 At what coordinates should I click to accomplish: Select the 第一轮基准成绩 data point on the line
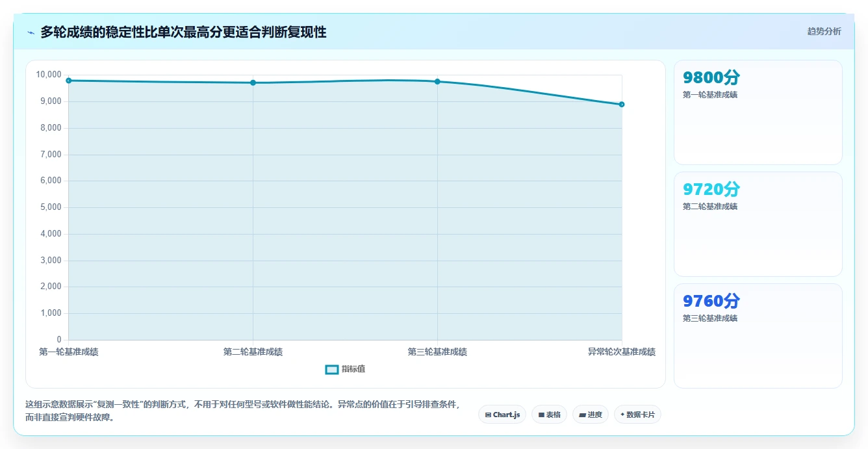pos(68,81)
